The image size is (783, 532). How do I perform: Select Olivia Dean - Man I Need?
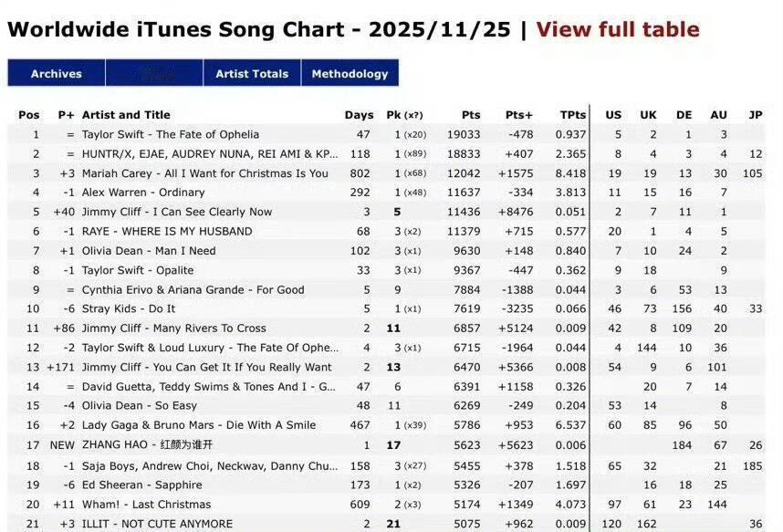coord(149,251)
